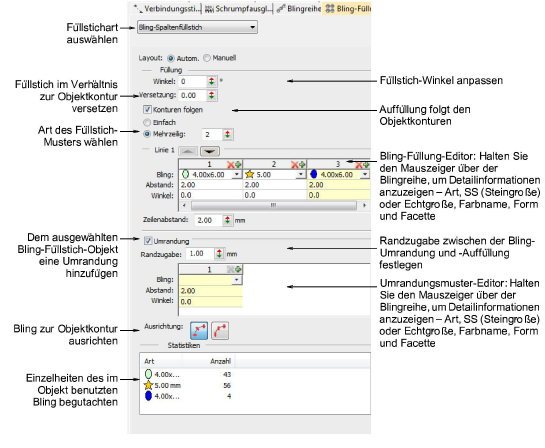This screenshot has height=448, width=545.
Task: Click the Zeilenabstand stepper arrows
Action: [227, 220]
